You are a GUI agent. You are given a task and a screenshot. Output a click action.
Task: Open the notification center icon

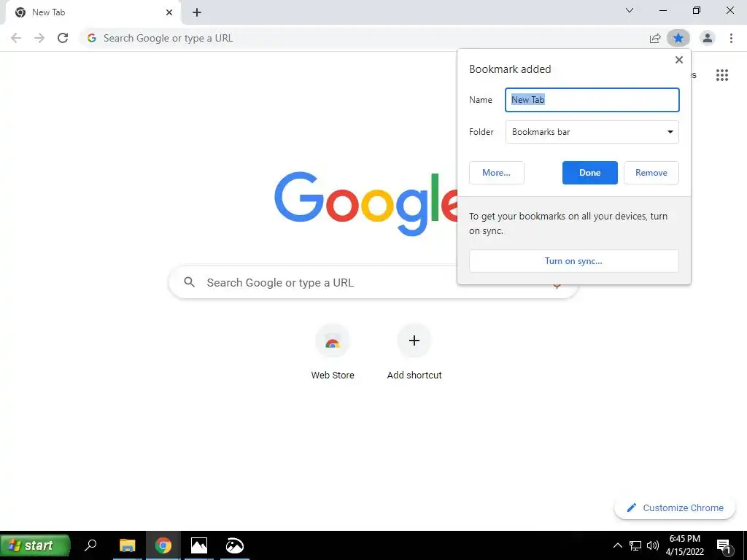(724, 545)
